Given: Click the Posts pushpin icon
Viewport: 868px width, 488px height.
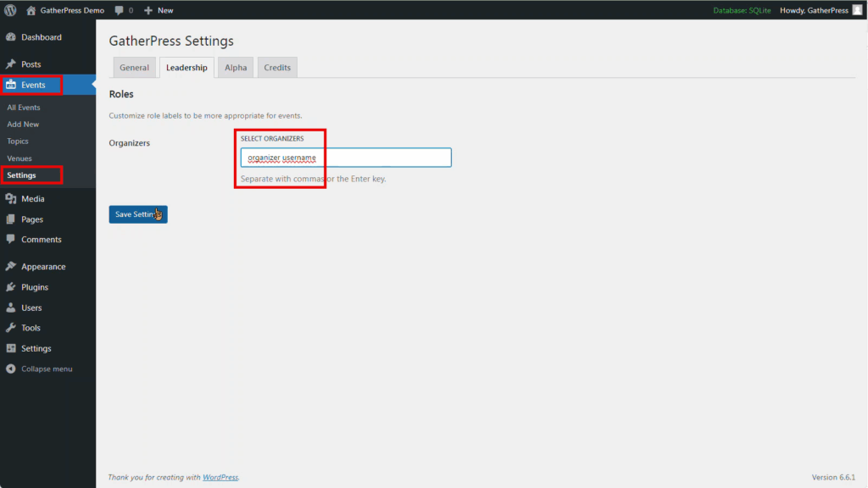Looking at the screenshot, I should tap(11, 64).
